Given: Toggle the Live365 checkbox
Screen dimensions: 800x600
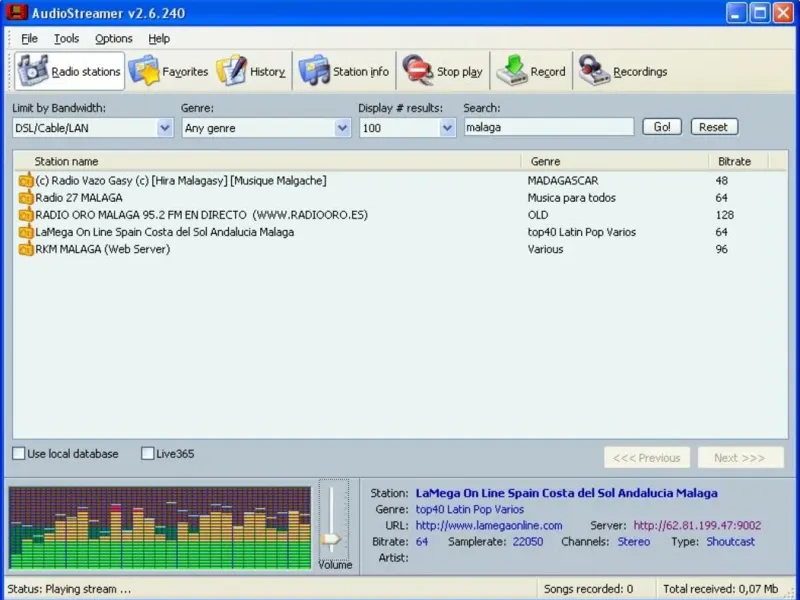Looking at the screenshot, I should [x=148, y=454].
